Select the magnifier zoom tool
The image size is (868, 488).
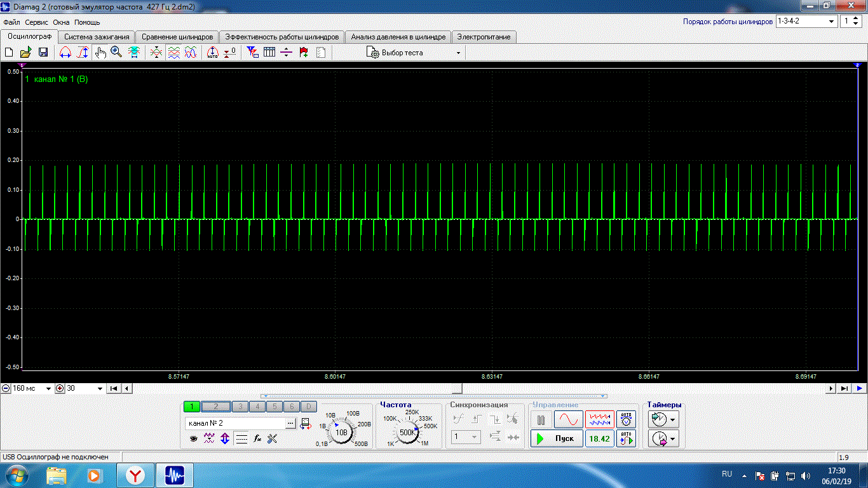click(116, 53)
